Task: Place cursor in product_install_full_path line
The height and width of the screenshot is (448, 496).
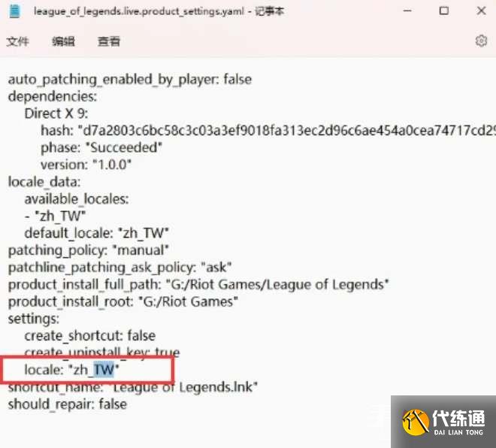Action: click(198, 284)
